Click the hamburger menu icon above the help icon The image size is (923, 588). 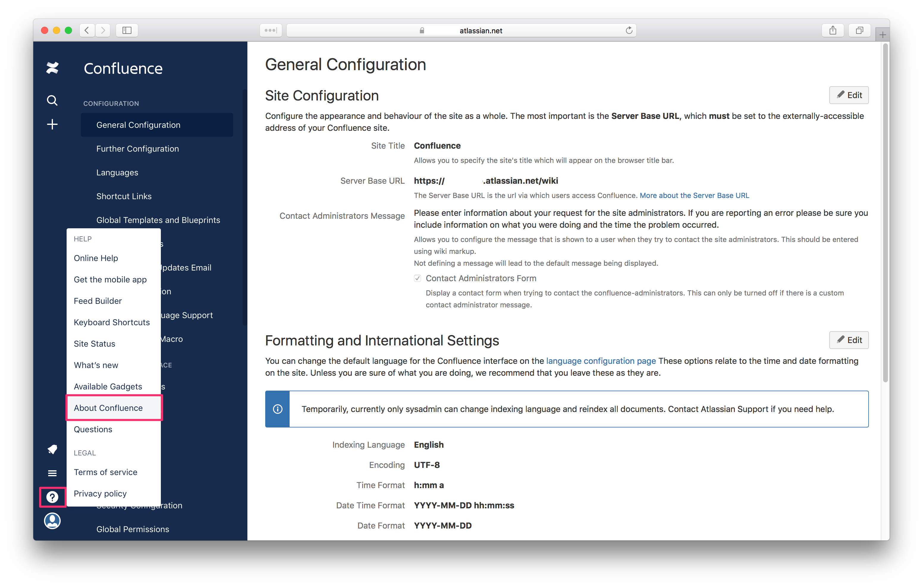tap(52, 473)
